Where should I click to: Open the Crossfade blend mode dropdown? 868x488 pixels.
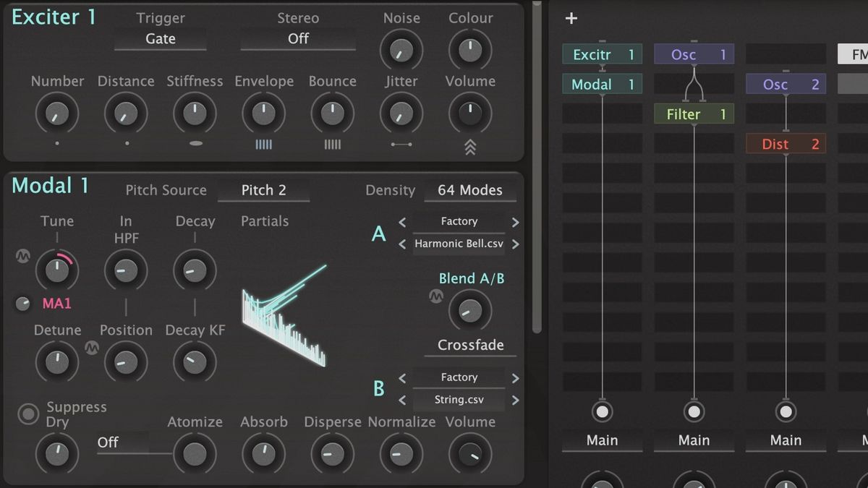coord(470,345)
